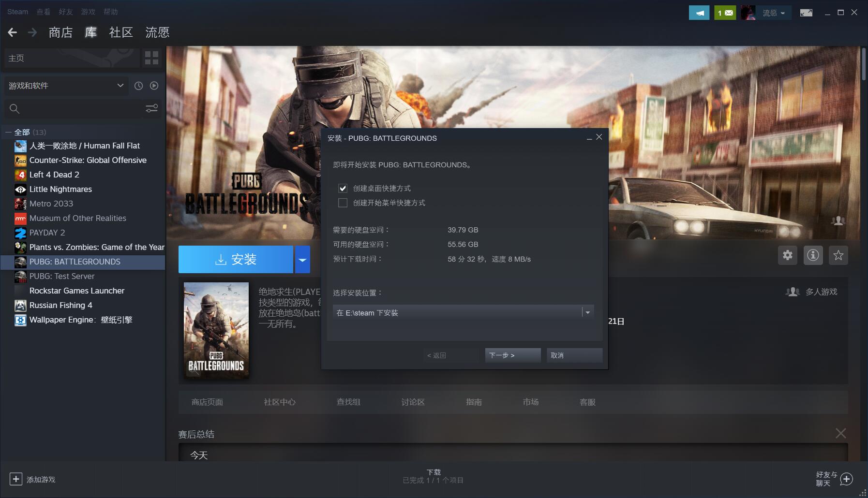This screenshot has width=868, height=498.
Task: Open the inbox envelope notification icon
Action: (725, 13)
